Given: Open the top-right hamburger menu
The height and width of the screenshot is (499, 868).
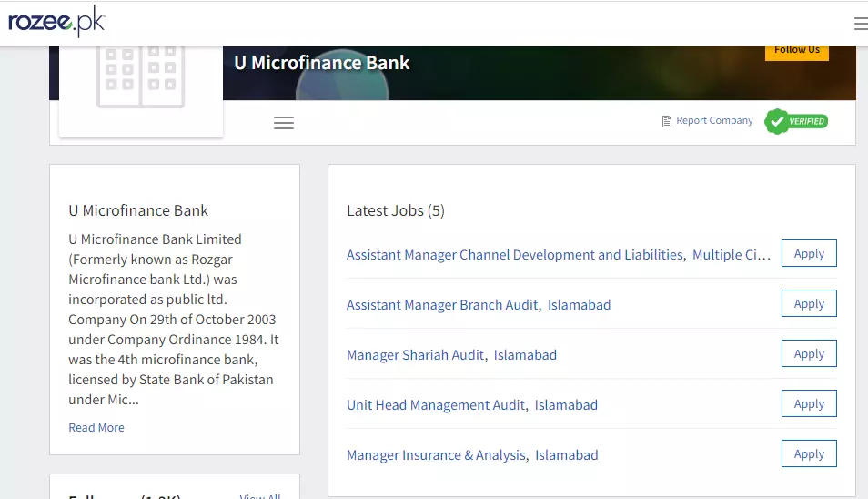Looking at the screenshot, I should pyautogui.click(x=861, y=24).
